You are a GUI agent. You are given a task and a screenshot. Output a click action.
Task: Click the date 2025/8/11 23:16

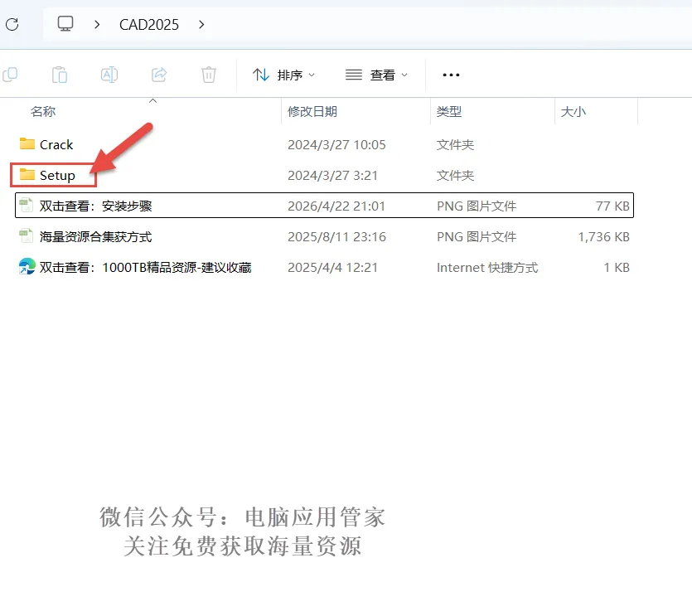[x=336, y=237]
